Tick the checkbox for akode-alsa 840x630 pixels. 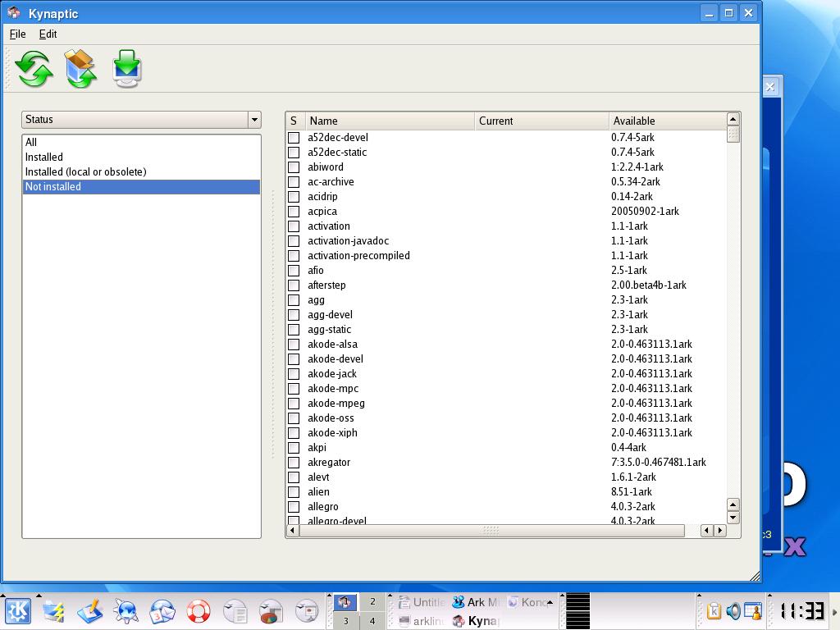click(x=294, y=345)
